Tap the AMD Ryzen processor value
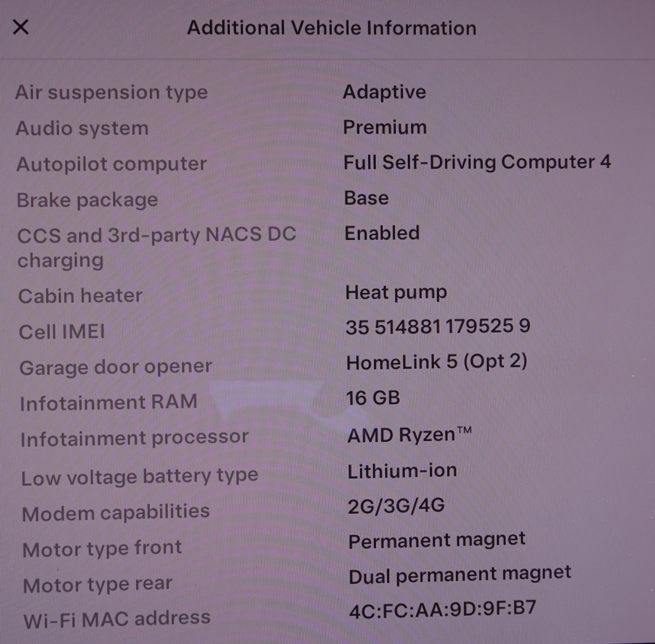The width and height of the screenshot is (655, 644). [409, 435]
